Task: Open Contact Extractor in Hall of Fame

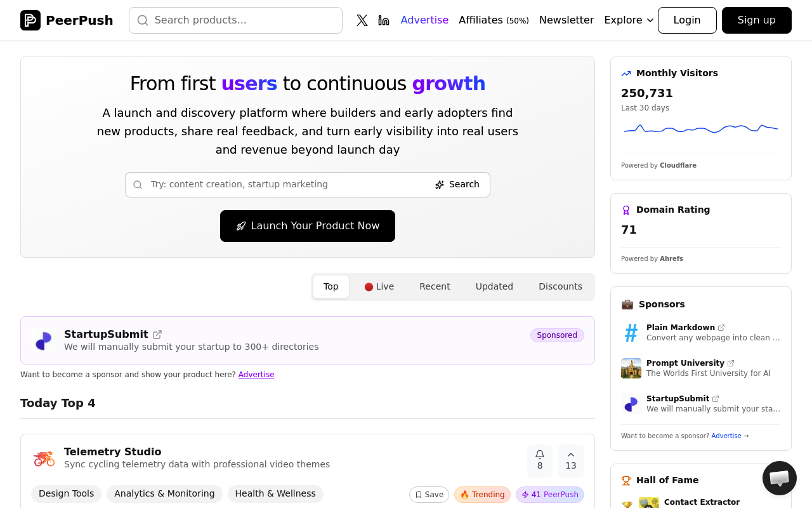Action: pyautogui.click(x=702, y=502)
